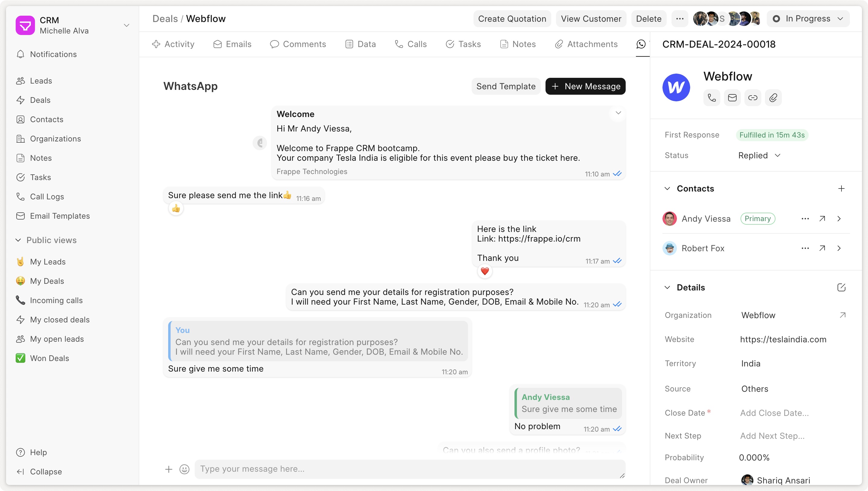868x491 pixels.
Task: Click New Message button
Action: click(585, 86)
